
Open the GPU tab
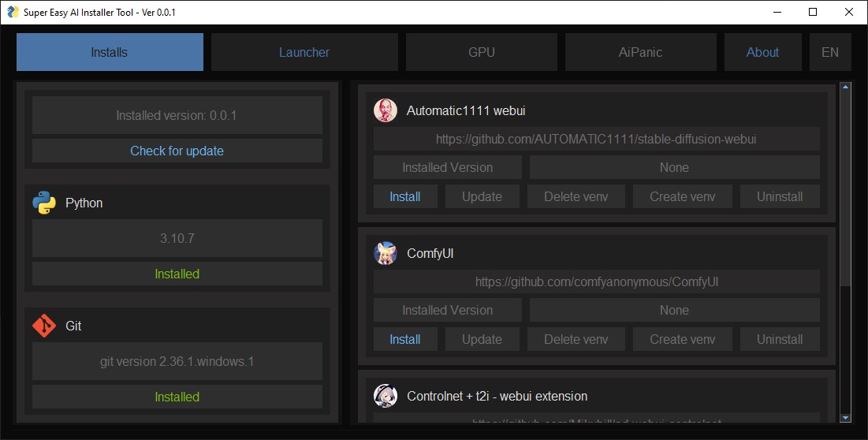pos(481,52)
